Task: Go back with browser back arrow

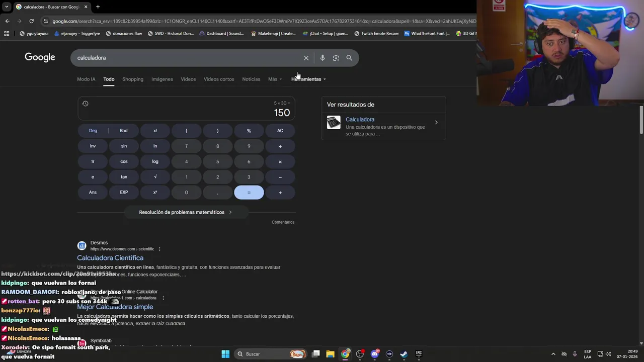Action: click(x=7, y=21)
